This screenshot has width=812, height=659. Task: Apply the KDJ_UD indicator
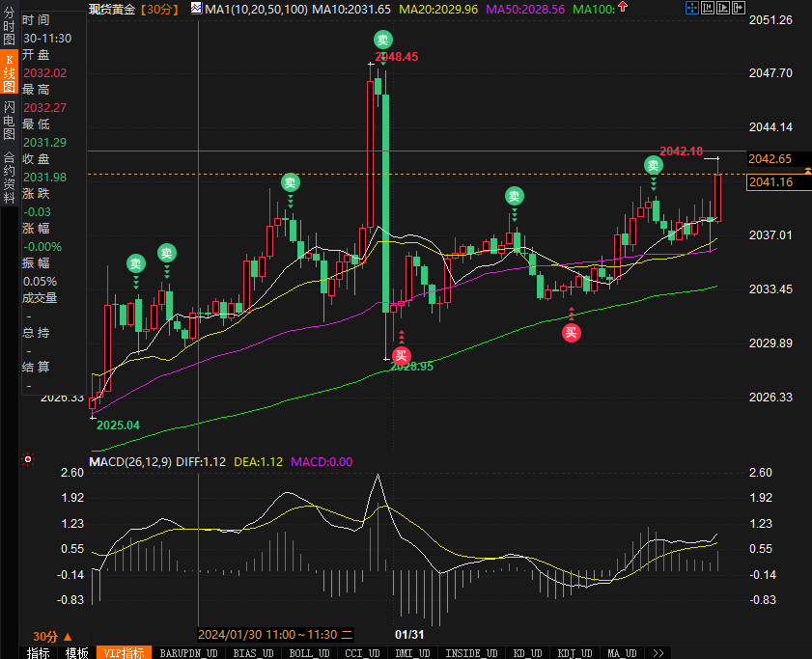pyautogui.click(x=576, y=653)
